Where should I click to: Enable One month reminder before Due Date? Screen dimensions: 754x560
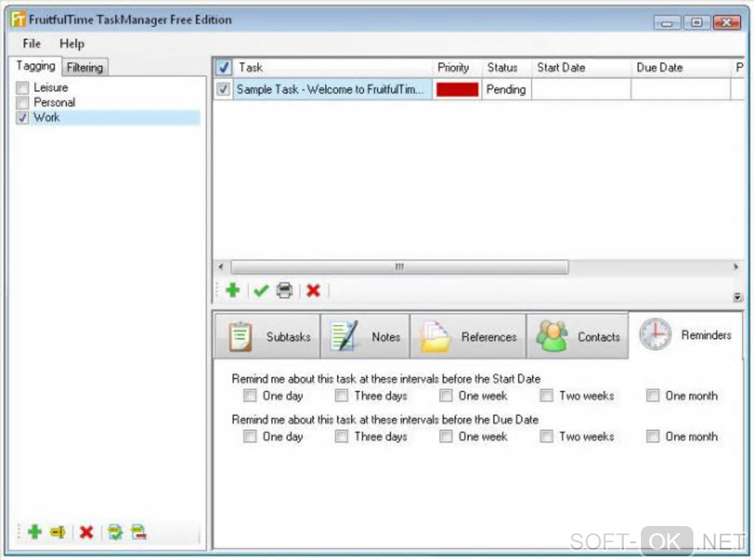[653, 437]
